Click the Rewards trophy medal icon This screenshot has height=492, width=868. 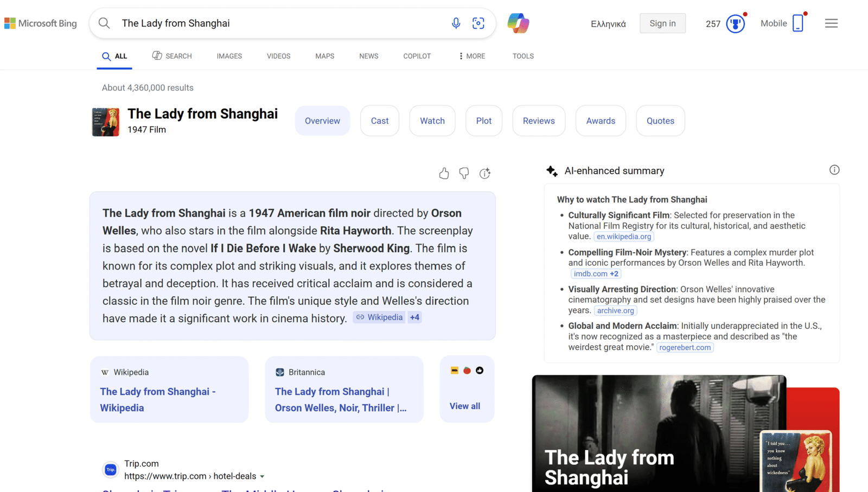click(735, 24)
